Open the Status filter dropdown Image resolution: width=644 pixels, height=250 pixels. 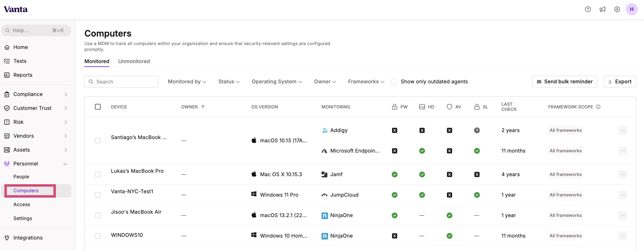[x=229, y=82]
